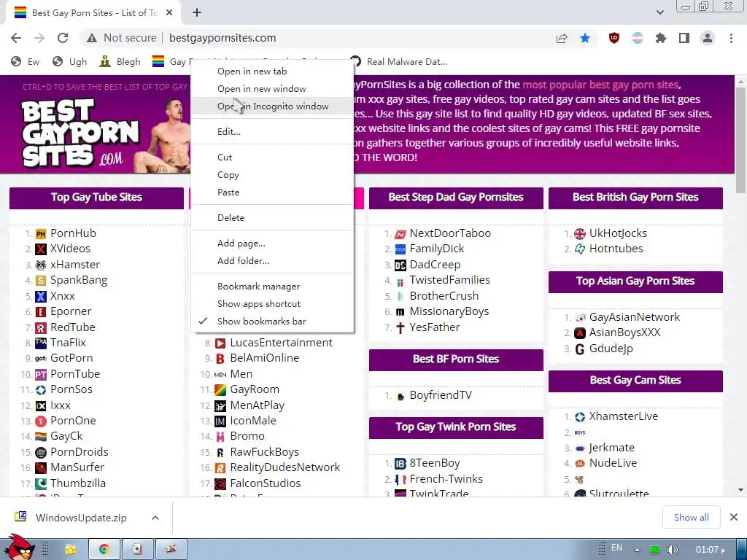Image resolution: width=747 pixels, height=560 pixels.
Task: Click Show all downloads button
Action: pos(692,518)
